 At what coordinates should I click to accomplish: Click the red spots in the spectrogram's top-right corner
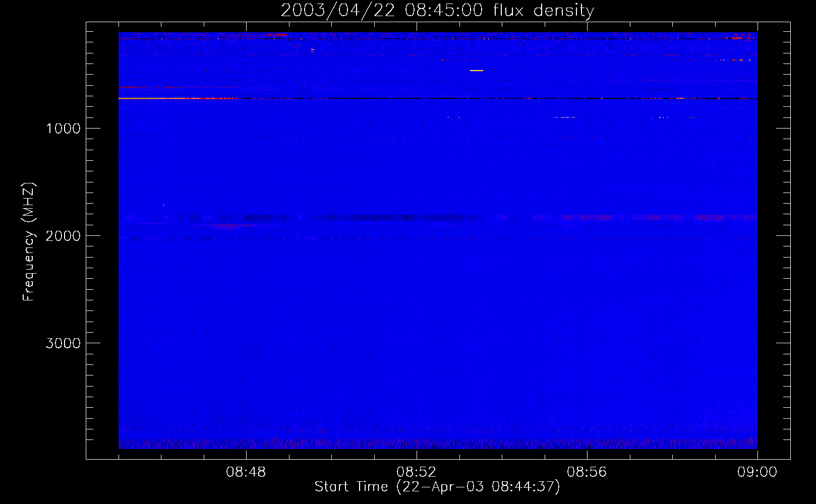coord(737,38)
